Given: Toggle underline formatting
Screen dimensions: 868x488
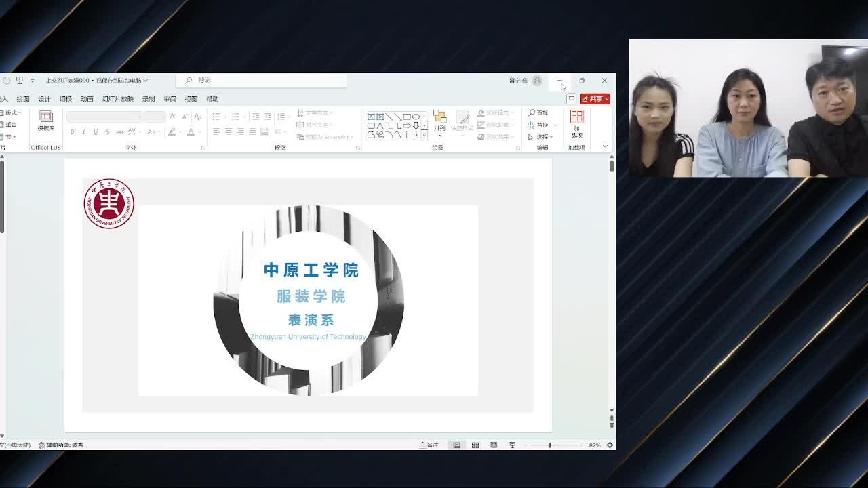Looking at the screenshot, I should [x=95, y=131].
